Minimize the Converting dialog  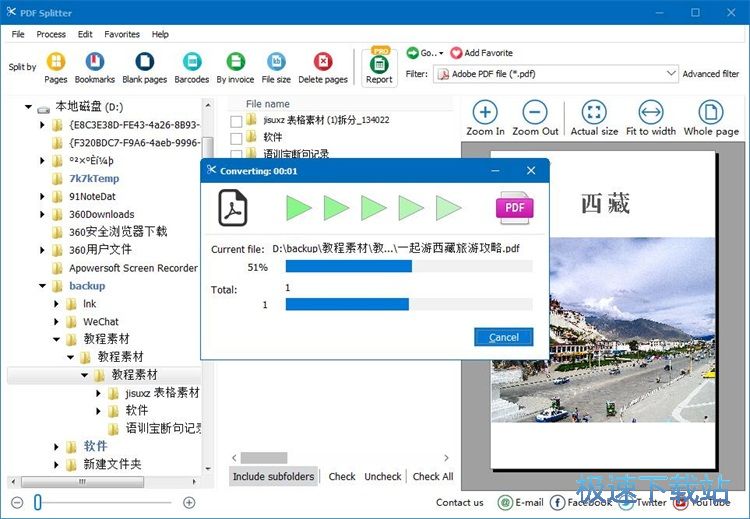click(496, 170)
